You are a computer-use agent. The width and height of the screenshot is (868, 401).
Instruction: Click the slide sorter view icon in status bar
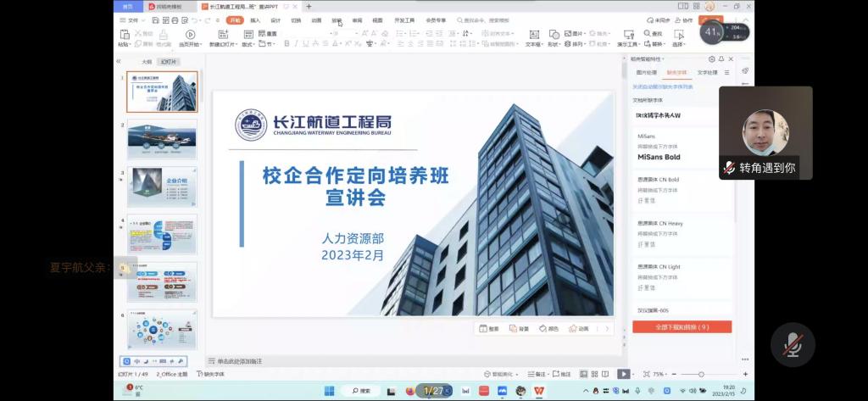pyautogui.click(x=594, y=375)
